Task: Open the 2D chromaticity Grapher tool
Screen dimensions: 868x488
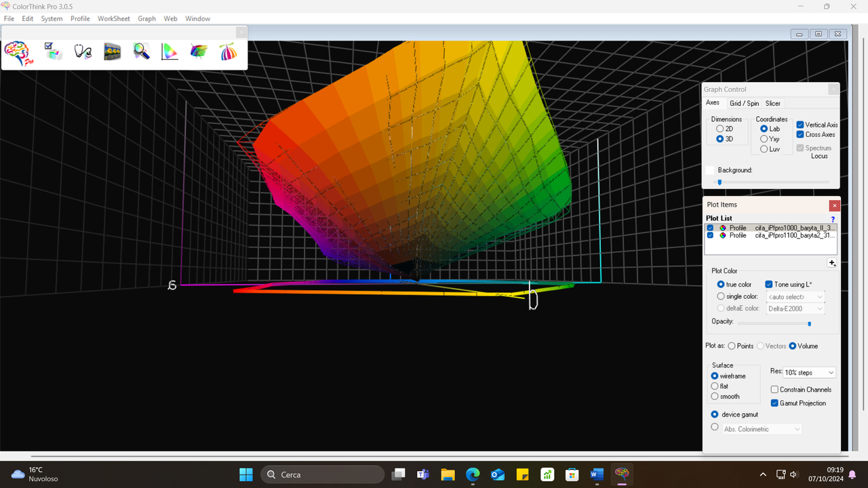Action: click(170, 52)
